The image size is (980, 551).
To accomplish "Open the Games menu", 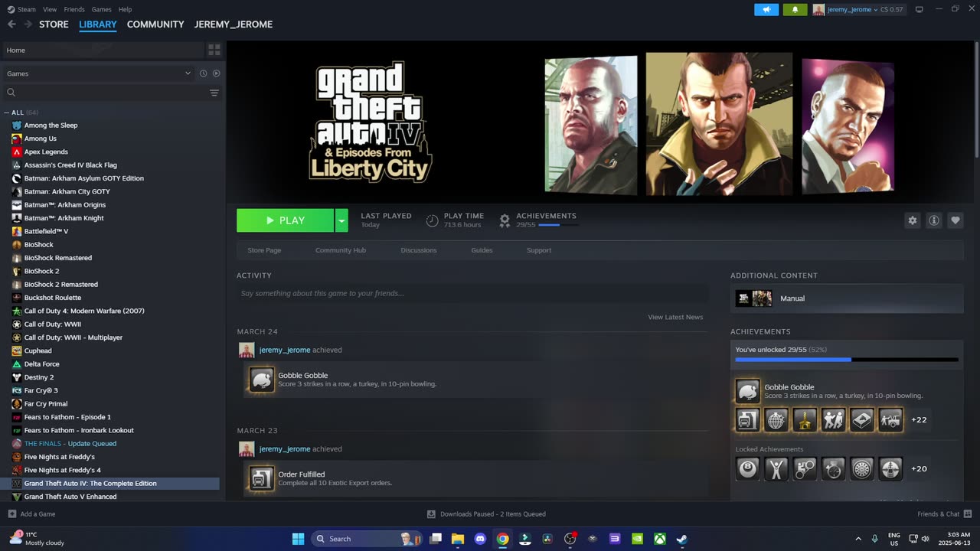I will coord(101,9).
